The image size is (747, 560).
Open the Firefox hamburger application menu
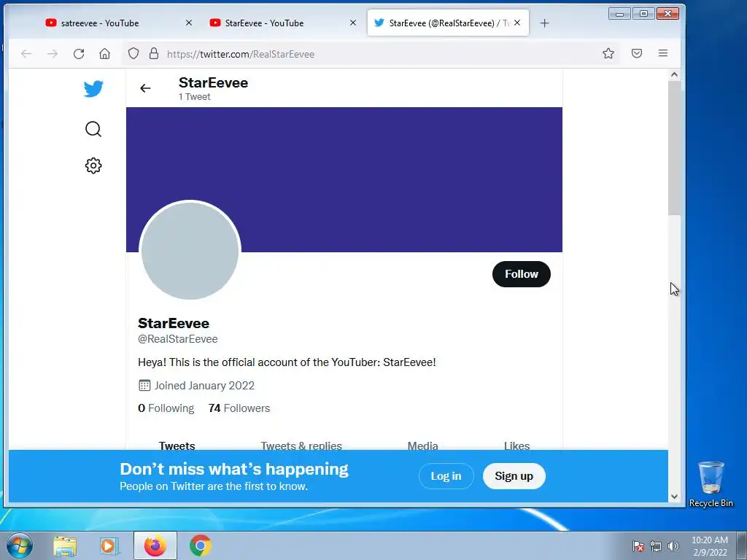[663, 53]
